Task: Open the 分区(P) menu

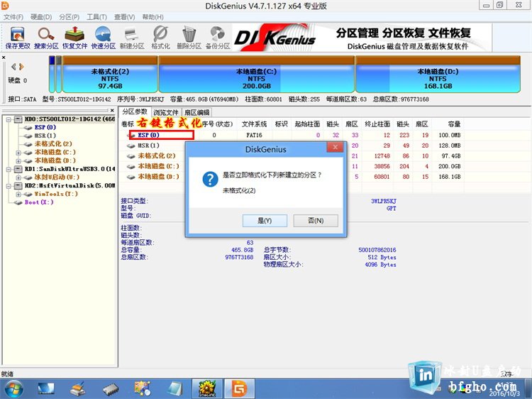Action: tap(69, 17)
